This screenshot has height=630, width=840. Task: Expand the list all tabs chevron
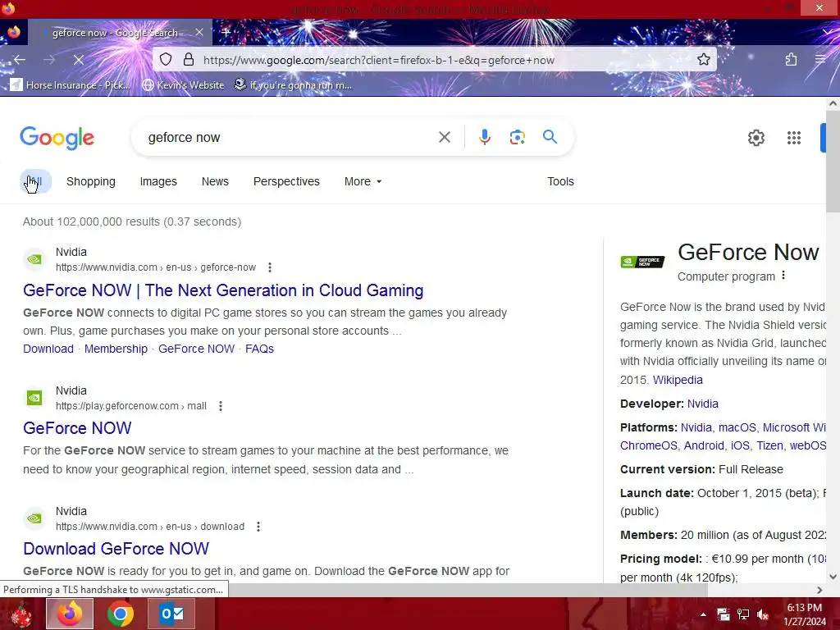pyautogui.click(x=829, y=32)
